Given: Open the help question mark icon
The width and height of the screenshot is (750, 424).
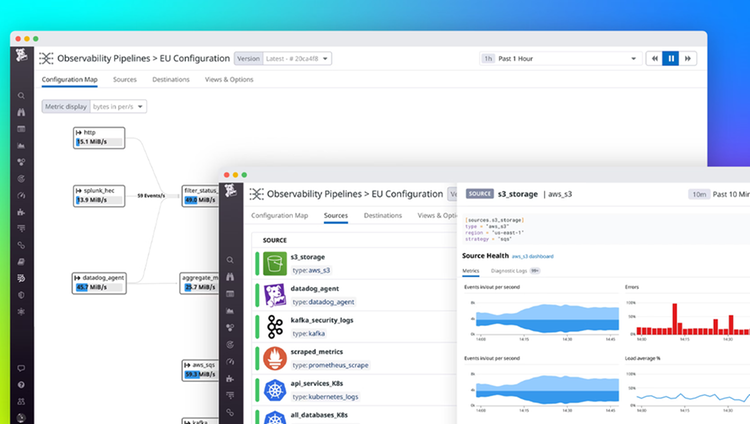Looking at the screenshot, I should [21, 385].
